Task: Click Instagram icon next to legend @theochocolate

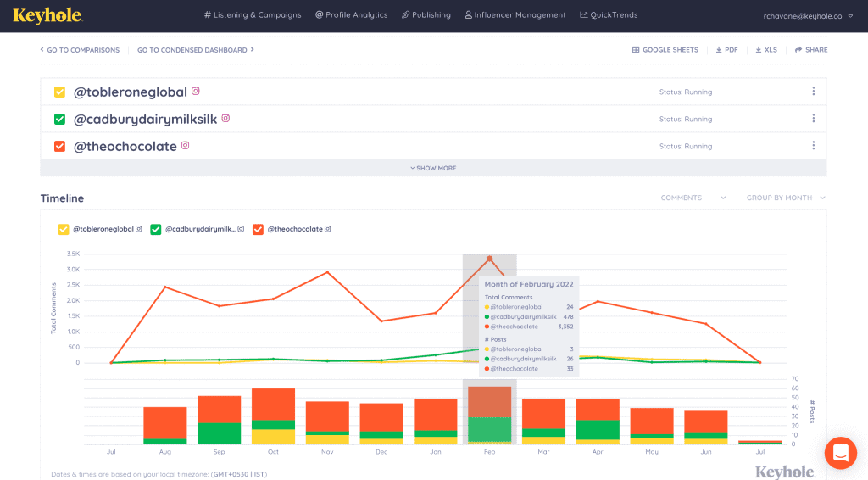Action: [328, 229]
